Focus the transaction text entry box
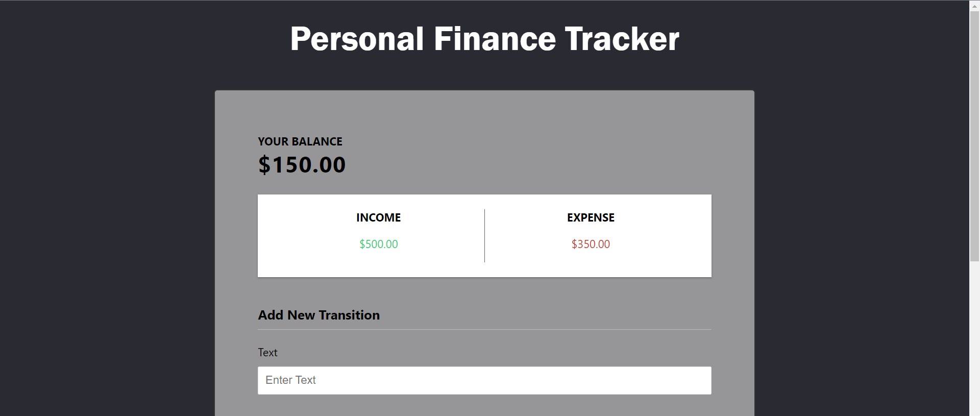This screenshot has width=980, height=416. pos(484,380)
